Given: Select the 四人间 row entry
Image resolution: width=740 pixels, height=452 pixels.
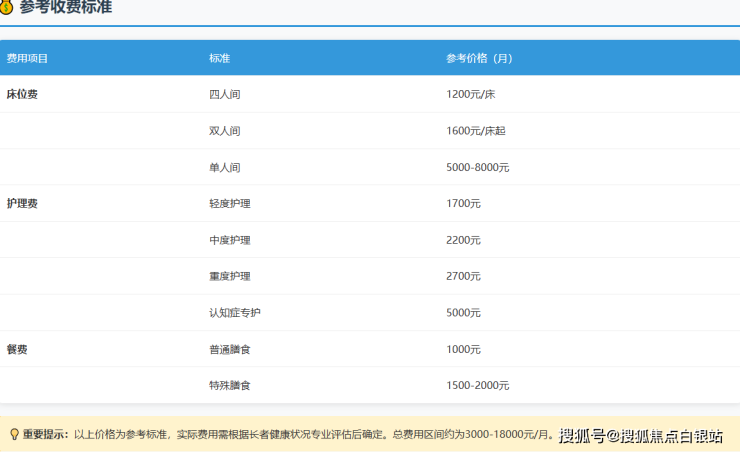Looking at the screenshot, I should pyautogui.click(x=225, y=94).
